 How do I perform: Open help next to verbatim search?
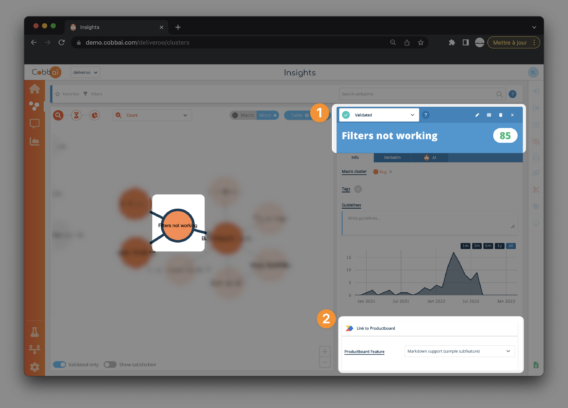tap(513, 94)
